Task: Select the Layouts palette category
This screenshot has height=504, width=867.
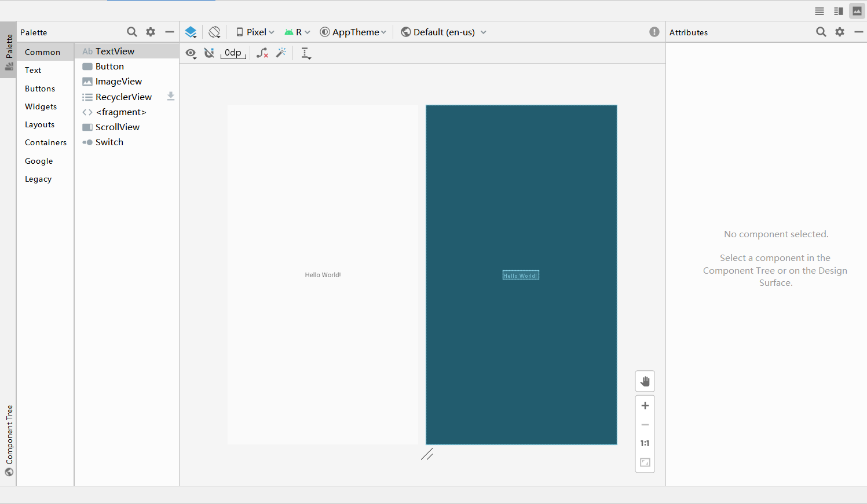Action: click(x=45, y=124)
